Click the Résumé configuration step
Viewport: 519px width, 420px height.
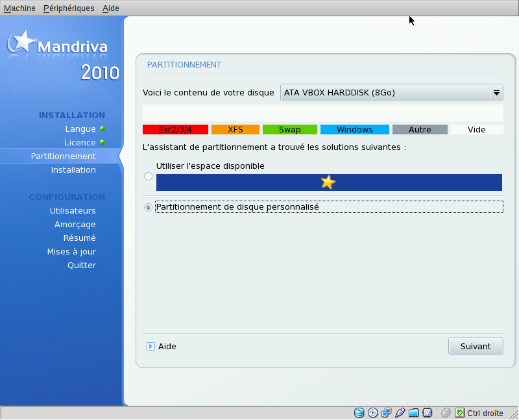pyautogui.click(x=79, y=238)
